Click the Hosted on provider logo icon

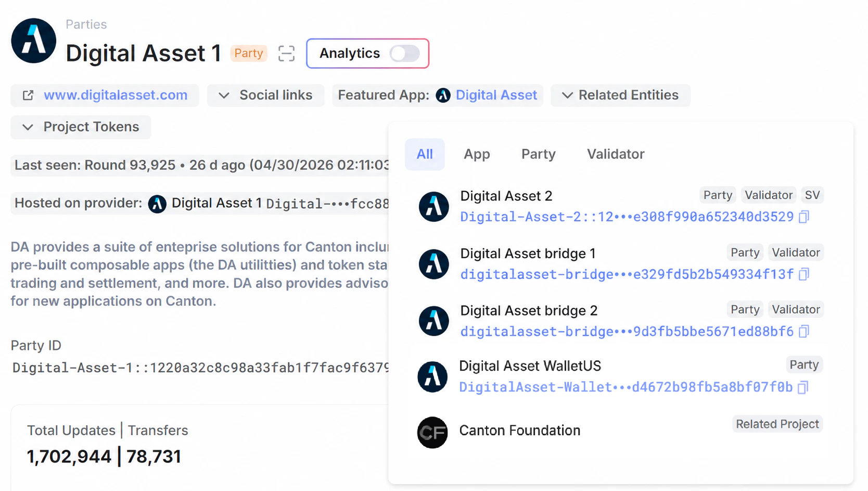pos(157,204)
